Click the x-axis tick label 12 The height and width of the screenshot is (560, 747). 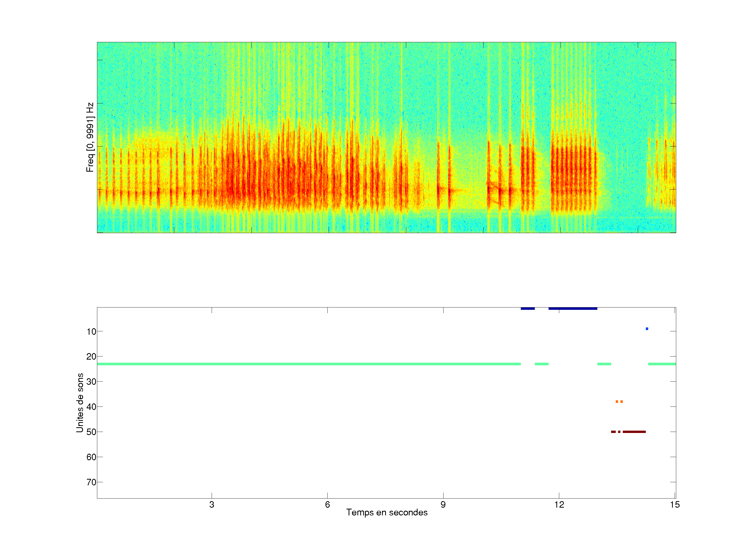[x=559, y=505]
